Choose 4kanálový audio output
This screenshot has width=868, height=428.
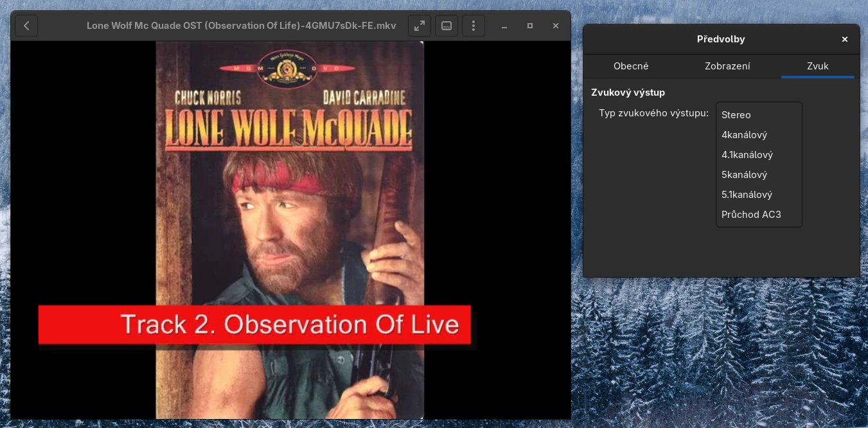point(759,135)
